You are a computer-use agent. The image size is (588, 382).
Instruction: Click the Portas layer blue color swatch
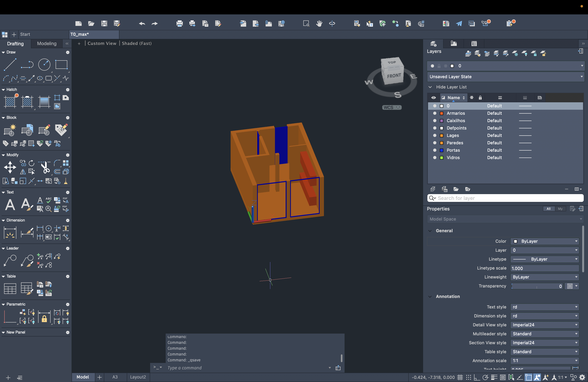(x=442, y=150)
